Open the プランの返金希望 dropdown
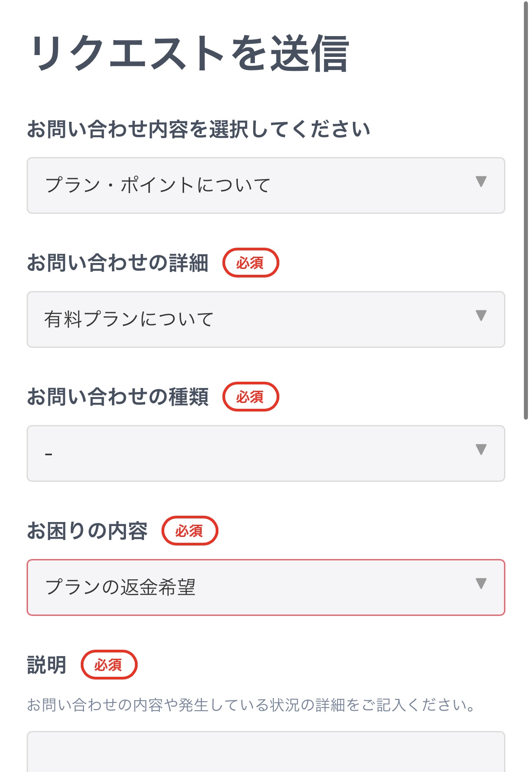This screenshot has width=532, height=772. 253,587
